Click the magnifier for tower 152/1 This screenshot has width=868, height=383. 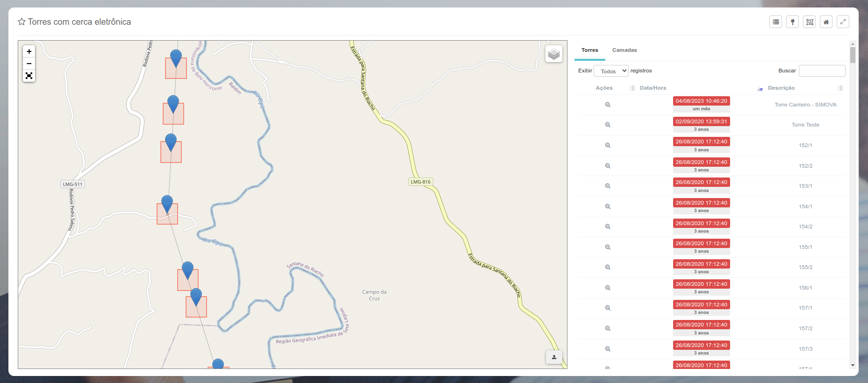point(608,145)
